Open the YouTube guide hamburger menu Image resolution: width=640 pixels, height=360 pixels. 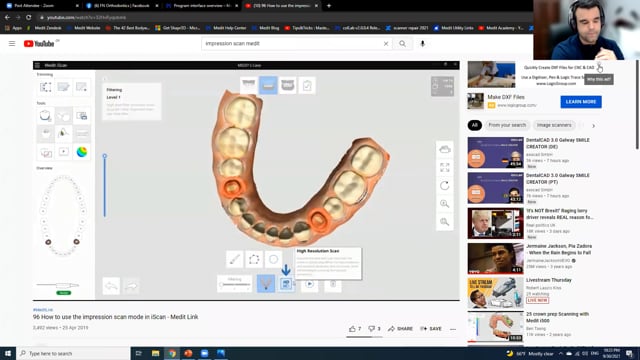pyautogui.click(x=12, y=43)
